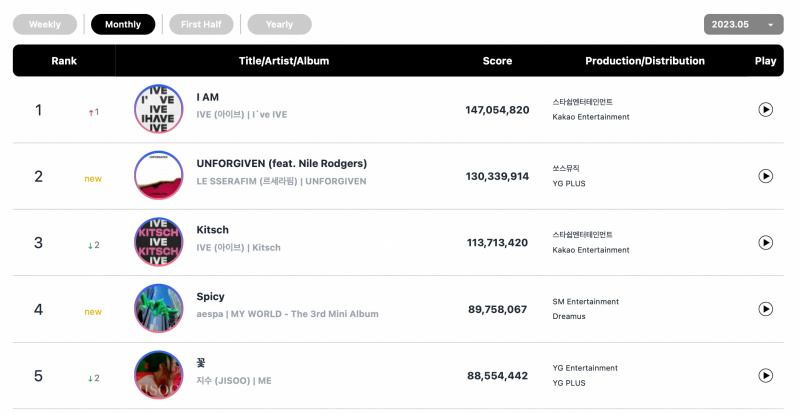
Task: Open the MY WORLD album cover
Action: tap(159, 308)
